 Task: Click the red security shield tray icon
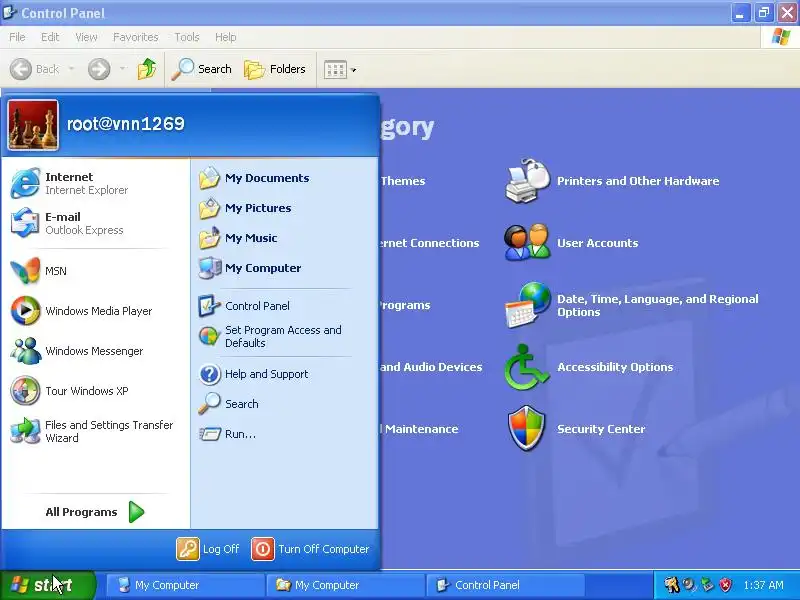(x=726, y=585)
